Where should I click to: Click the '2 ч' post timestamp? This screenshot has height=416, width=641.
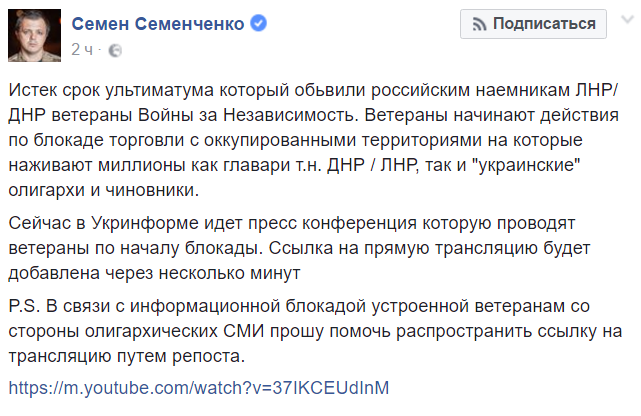(x=82, y=50)
